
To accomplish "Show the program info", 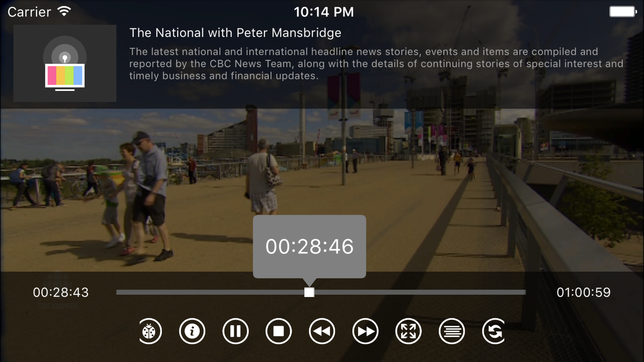I will [x=192, y=331].
